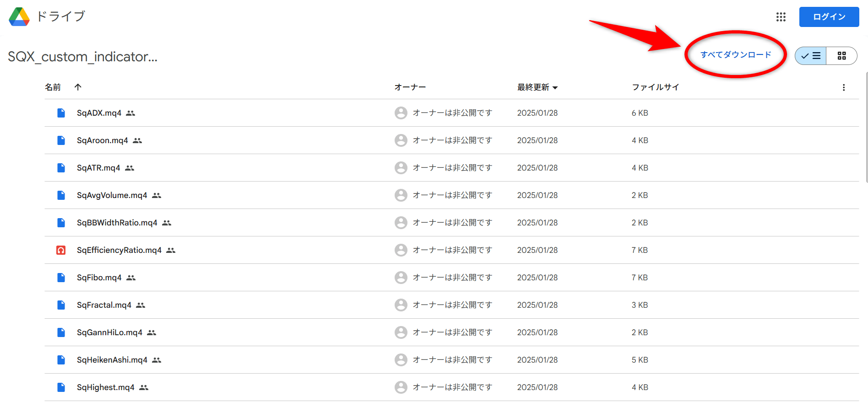
Task: Open the Google apps grid icon
Action: pos(781,17)
